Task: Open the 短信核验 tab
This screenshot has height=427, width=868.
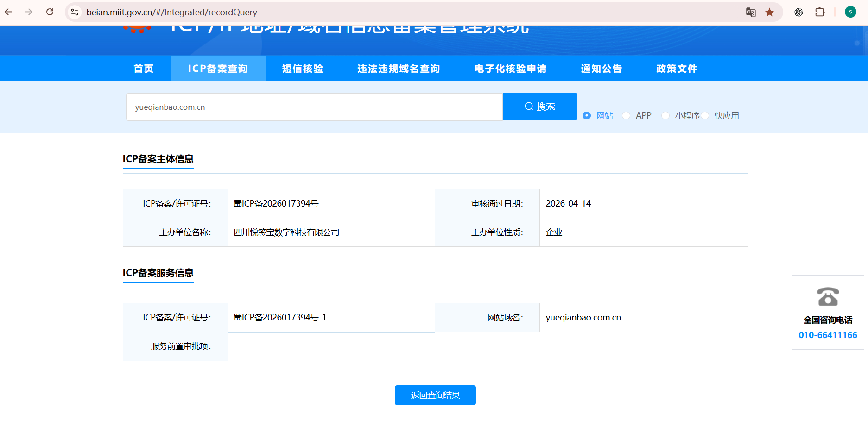Action: tap(303, 69)
